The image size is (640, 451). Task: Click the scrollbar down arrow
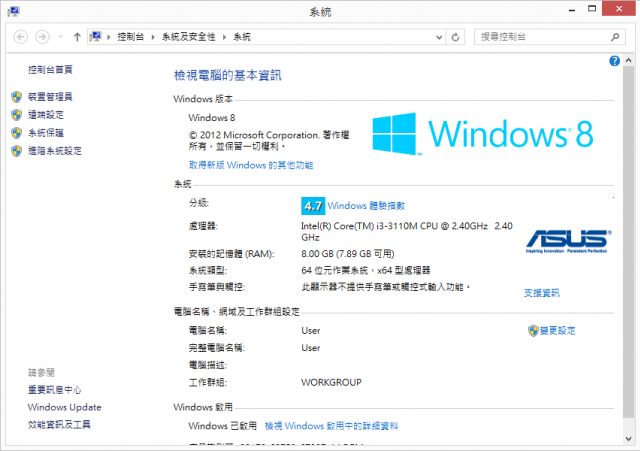point(629,439)
